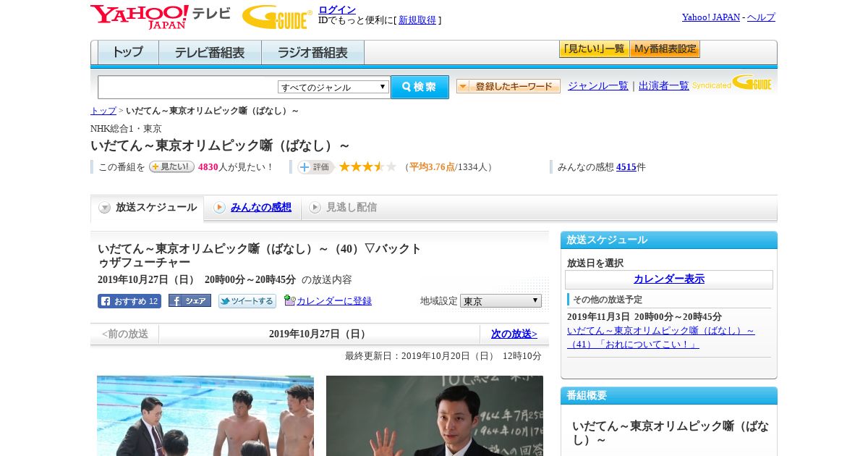Open the 「見たい!」一覧 button
Viewport: 868px width, 456px height.
595,49
